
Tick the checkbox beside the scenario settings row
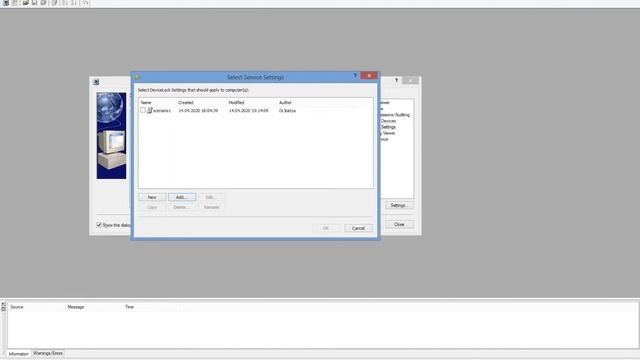tap(143, 110)
